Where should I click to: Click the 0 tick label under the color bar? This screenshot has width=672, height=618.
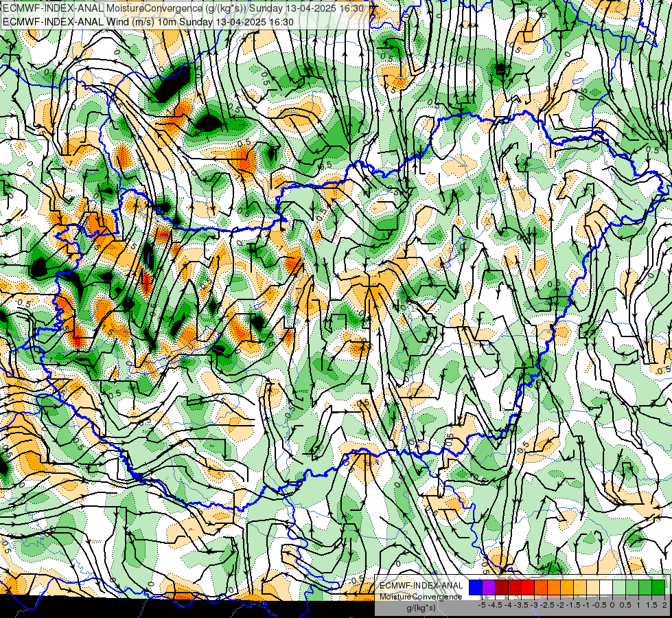[x=612, y=605]
